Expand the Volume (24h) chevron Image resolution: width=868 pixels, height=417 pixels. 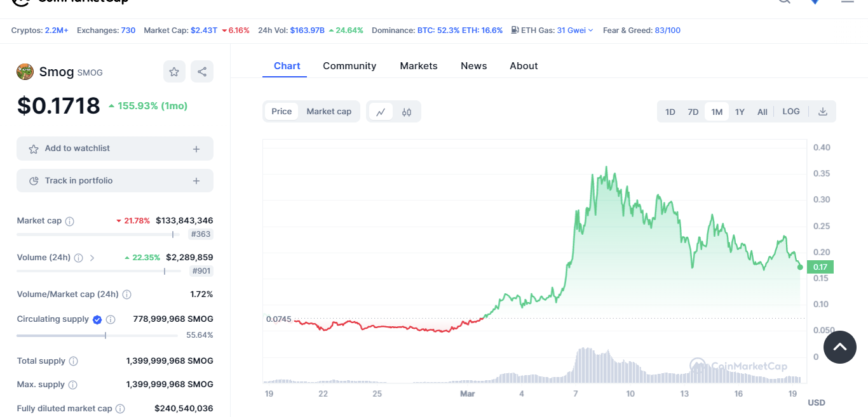(92, 258)
